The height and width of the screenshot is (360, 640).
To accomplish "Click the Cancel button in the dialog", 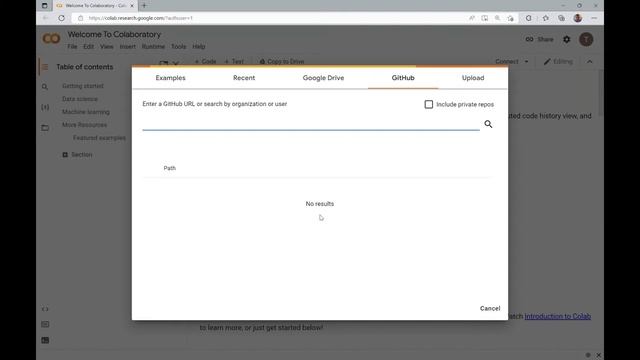I will point(490,309).
